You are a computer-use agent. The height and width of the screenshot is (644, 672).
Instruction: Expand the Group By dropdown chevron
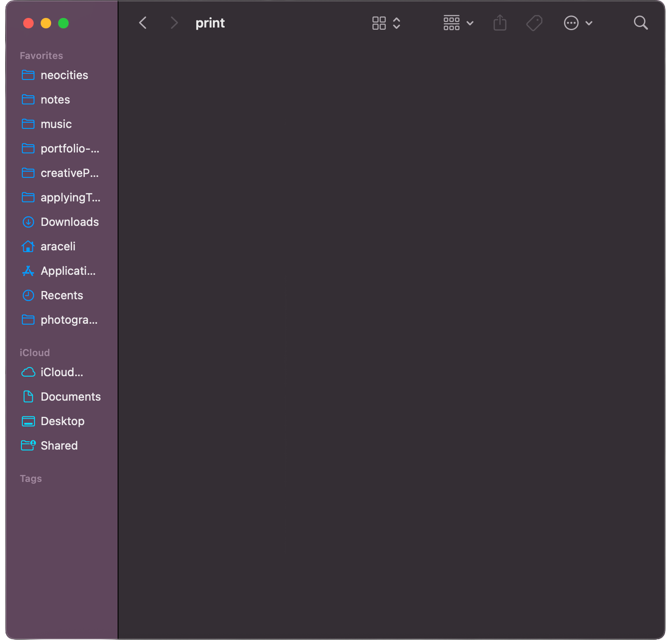(x=470, y=23)
